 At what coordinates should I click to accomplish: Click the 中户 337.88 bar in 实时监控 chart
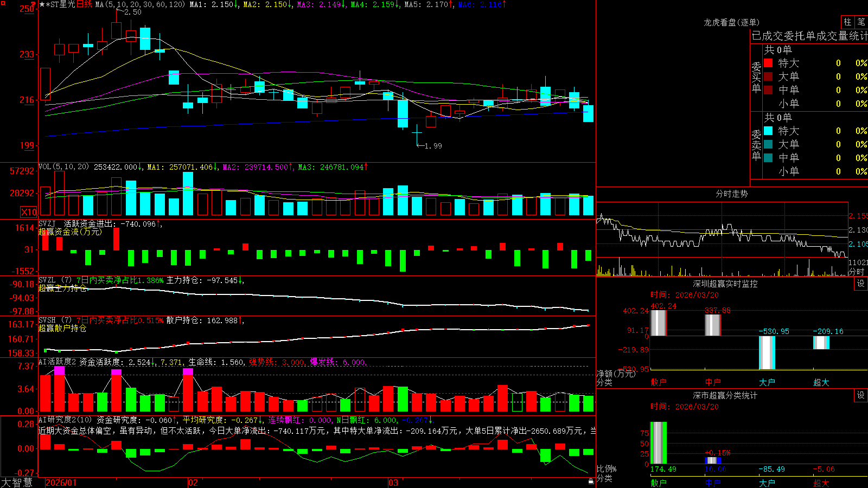712,325
